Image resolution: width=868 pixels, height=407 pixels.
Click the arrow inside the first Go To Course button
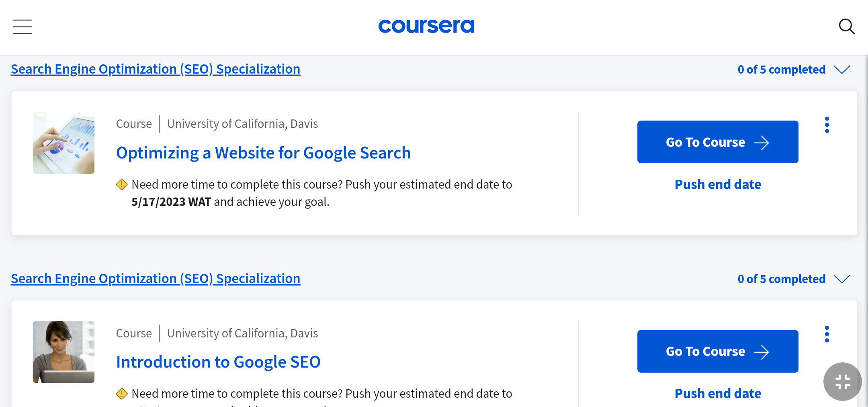tap(762, 142)
